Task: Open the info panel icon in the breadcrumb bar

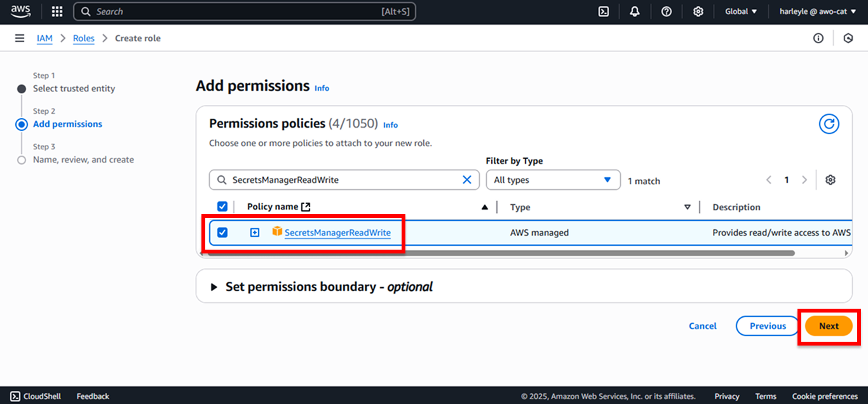Action: tap(818, 38)
